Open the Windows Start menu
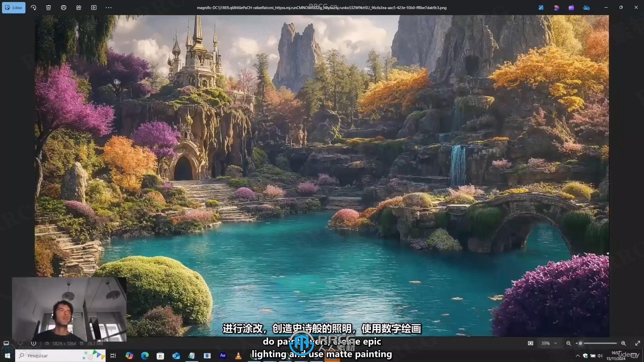644x362 pixels. tap(7, 356)
